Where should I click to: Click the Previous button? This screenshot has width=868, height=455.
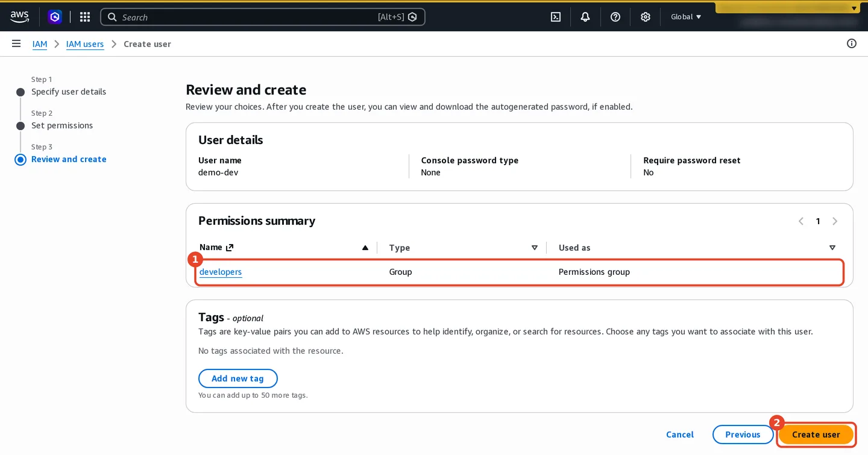[x=743, y=435]
